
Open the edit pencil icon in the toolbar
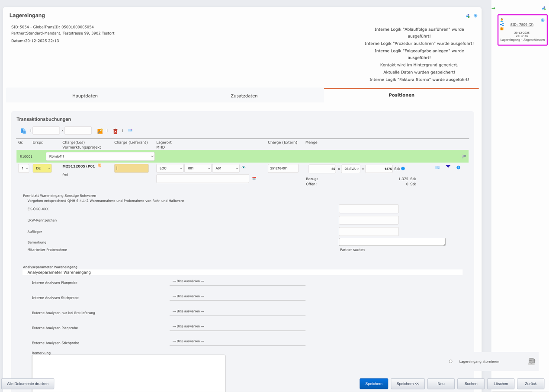(100, 131)
